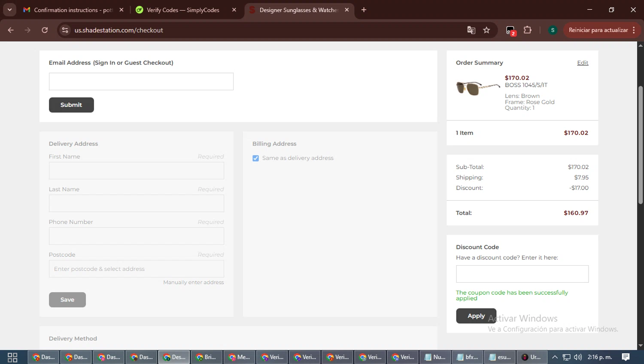Go back to the previous page
Screen dimensions: 644x364
pyautogui.click(x=11, y=30)
